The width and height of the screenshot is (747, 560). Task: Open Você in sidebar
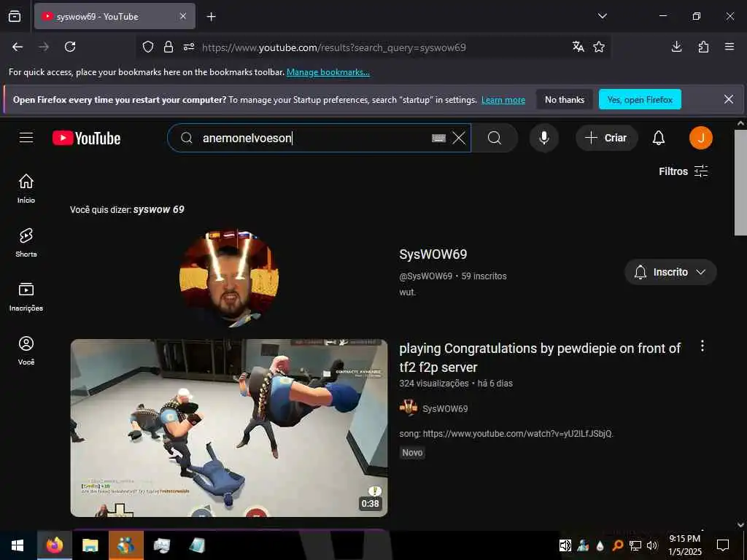[x=26, y=351]
